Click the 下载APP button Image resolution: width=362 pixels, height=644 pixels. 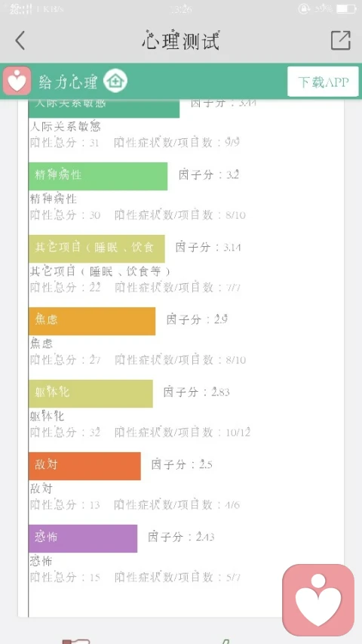(323, 82)
